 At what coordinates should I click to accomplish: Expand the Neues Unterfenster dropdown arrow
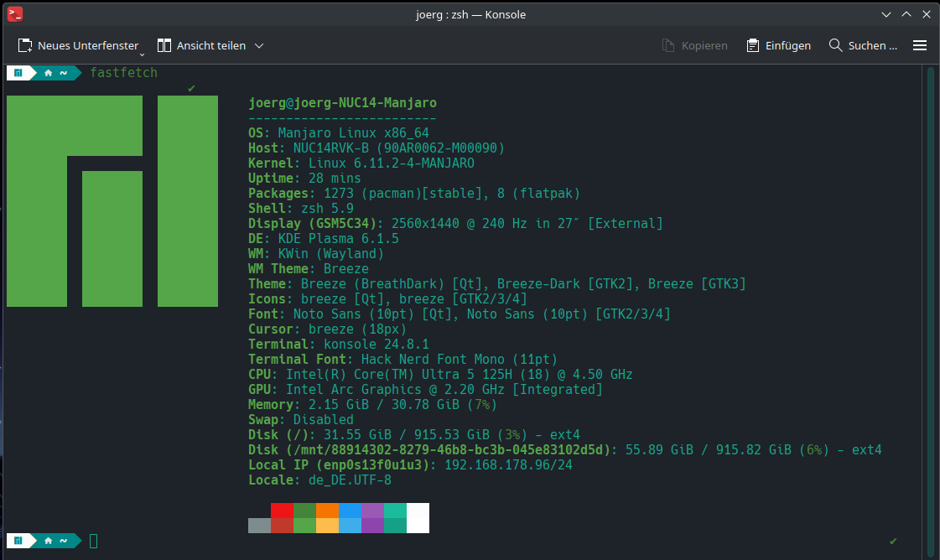point(142,54)
